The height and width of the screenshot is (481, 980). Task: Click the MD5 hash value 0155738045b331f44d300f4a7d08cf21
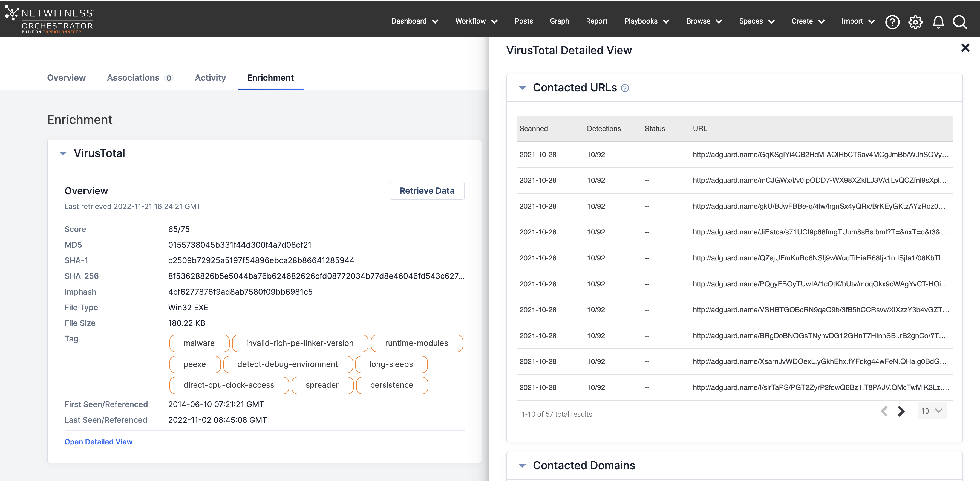(x=240, y=245)
